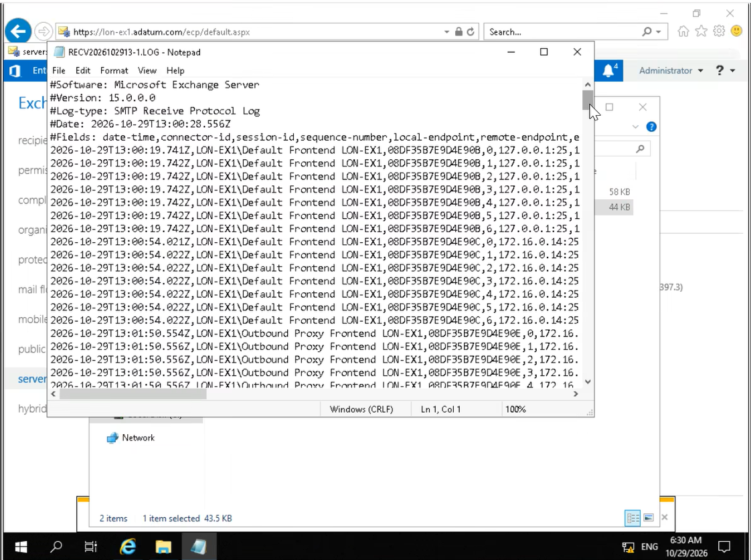Open the Notepad Help menu

click(175, 70)
